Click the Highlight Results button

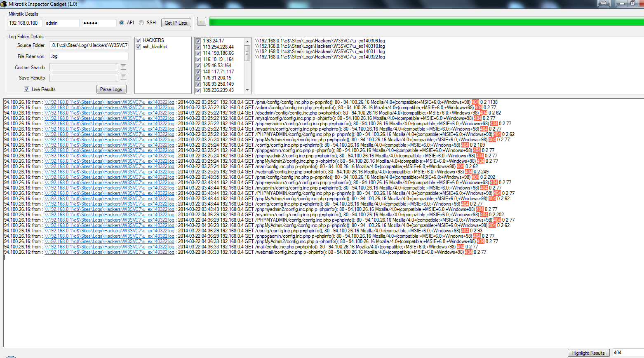(x=588, y=353)
